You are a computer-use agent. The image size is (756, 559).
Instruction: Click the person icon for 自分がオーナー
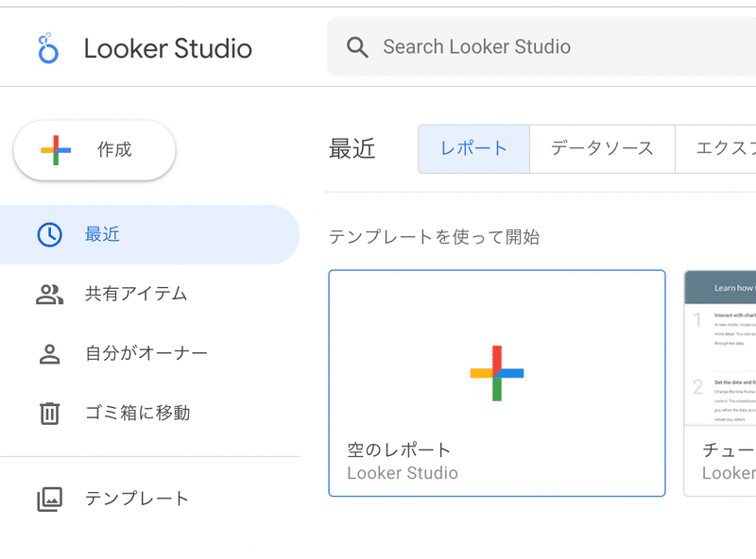pos(49,354)
